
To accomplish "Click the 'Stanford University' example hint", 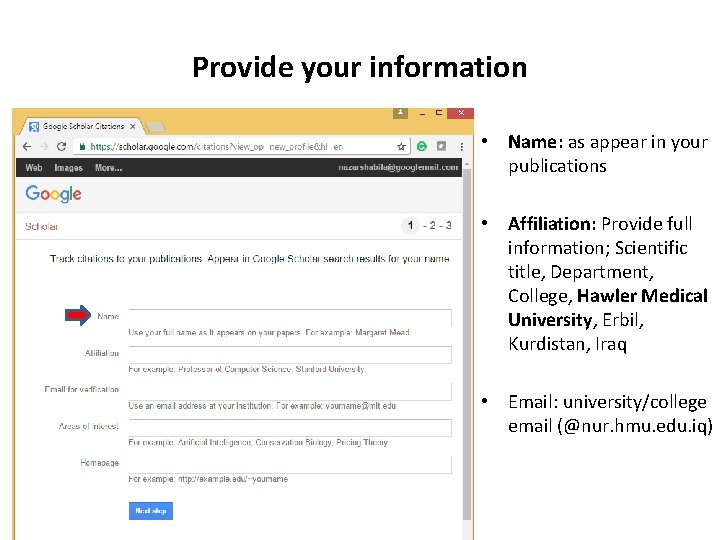I will click(x=330, y=369).
